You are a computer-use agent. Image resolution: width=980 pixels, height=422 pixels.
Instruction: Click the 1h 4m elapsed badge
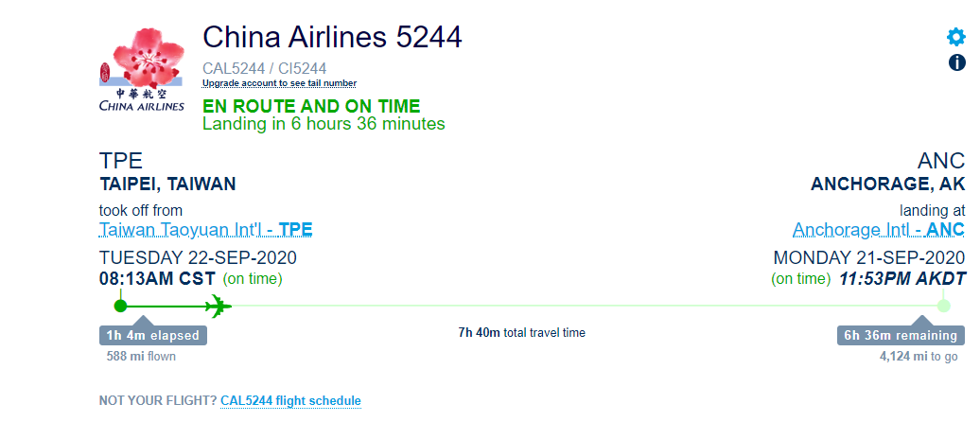[153, 335]
